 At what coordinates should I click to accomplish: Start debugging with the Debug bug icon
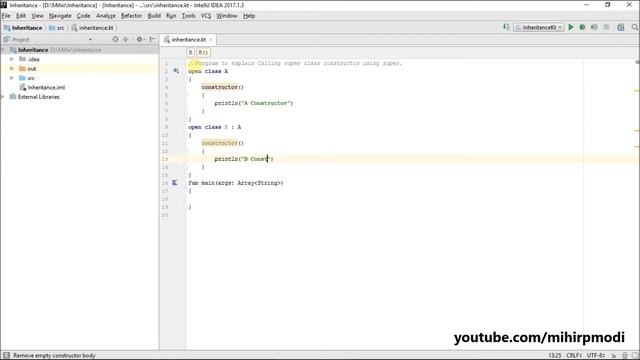tap(582, 27)
